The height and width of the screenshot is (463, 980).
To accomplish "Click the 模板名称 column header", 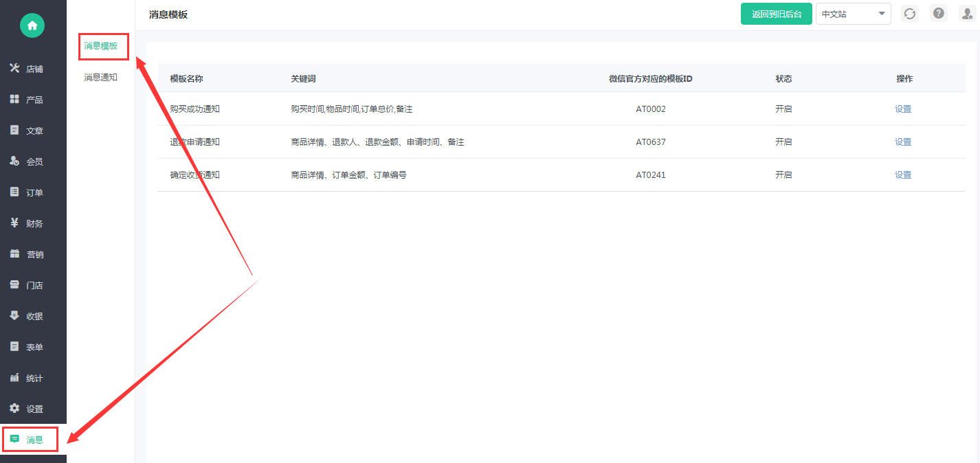I will 186,78.
